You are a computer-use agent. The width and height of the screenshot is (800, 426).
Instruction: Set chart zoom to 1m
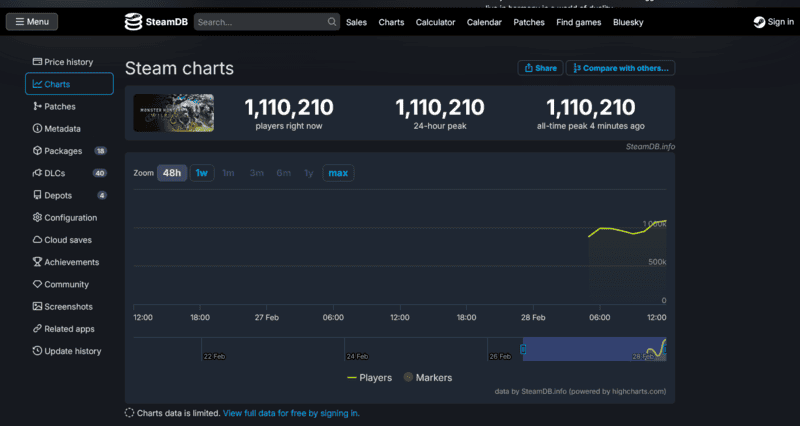pos(228,173)
